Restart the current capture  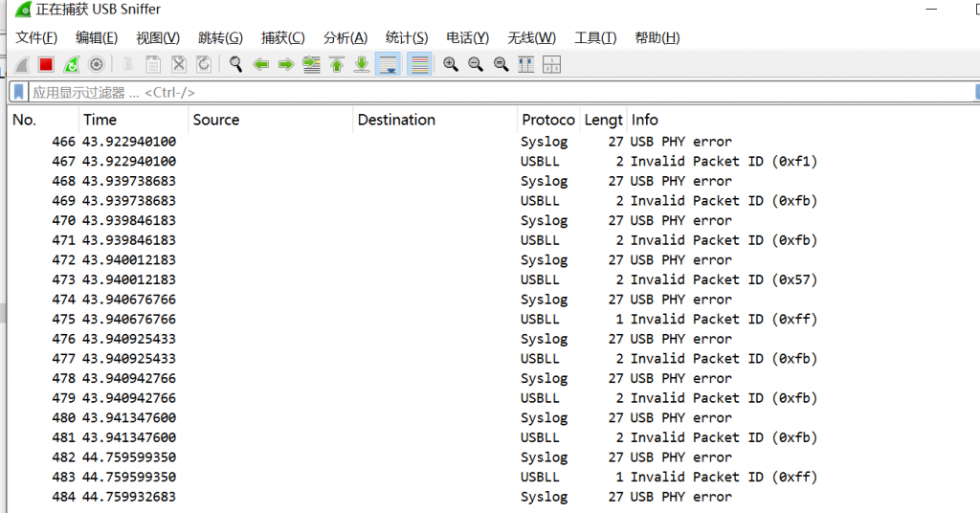click(71, 64)
